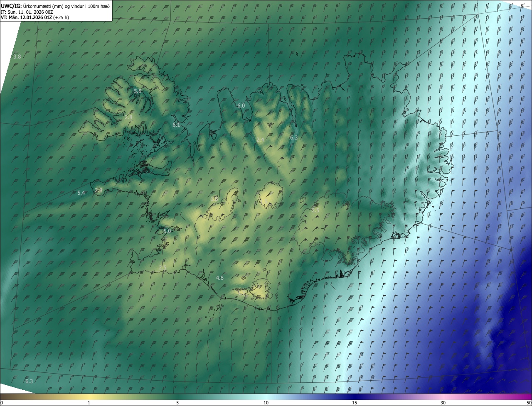Click the '1' tick label on the colour scale
532x406 pixels.
click(x=89, y=403)
